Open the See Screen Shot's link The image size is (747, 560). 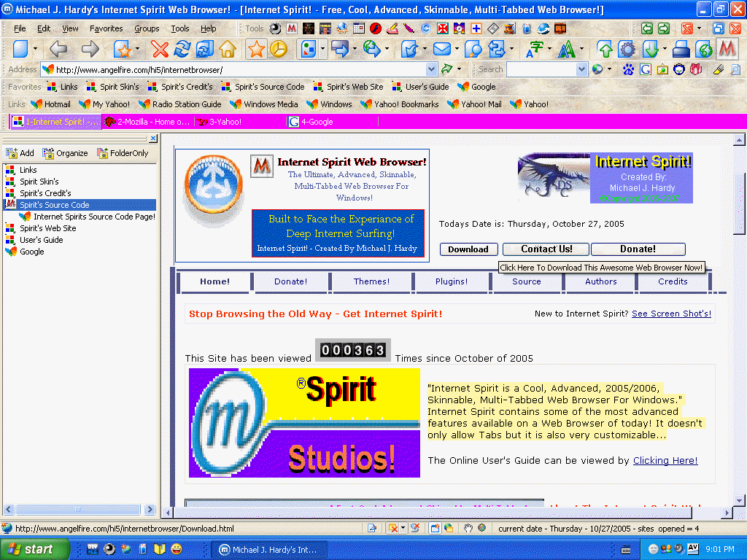(x=670, y=314)
